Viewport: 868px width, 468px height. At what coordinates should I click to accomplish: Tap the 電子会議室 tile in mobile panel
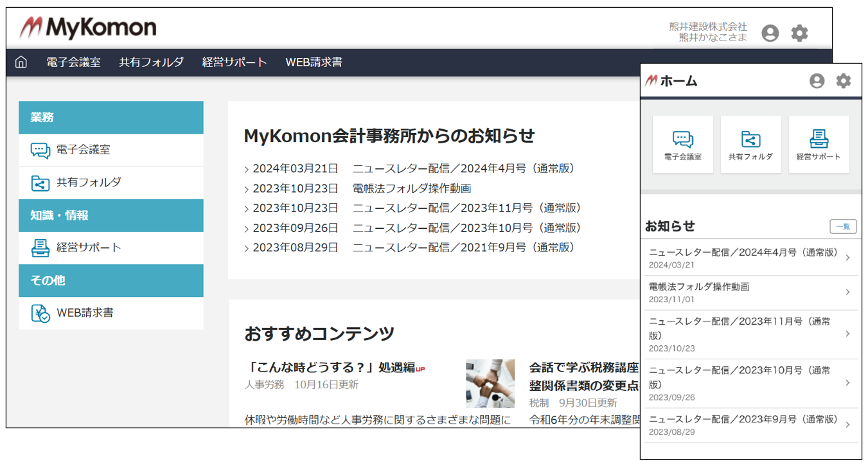[682, 145]
